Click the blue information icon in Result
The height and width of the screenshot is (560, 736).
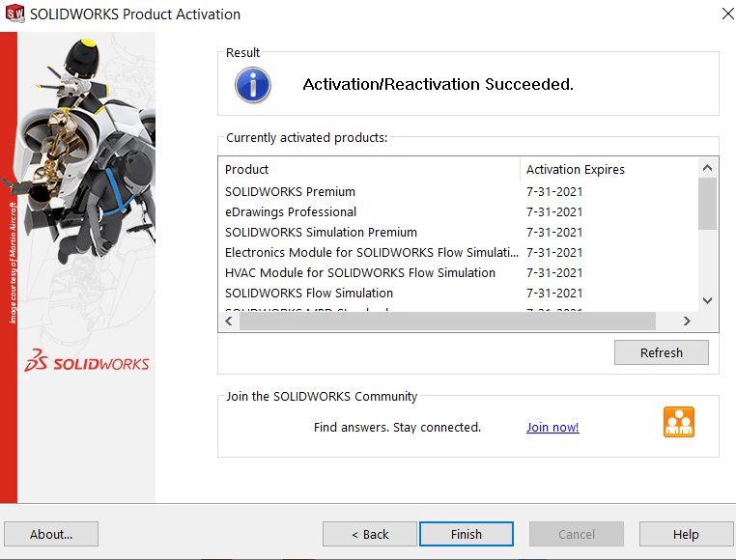click(252, 85)
